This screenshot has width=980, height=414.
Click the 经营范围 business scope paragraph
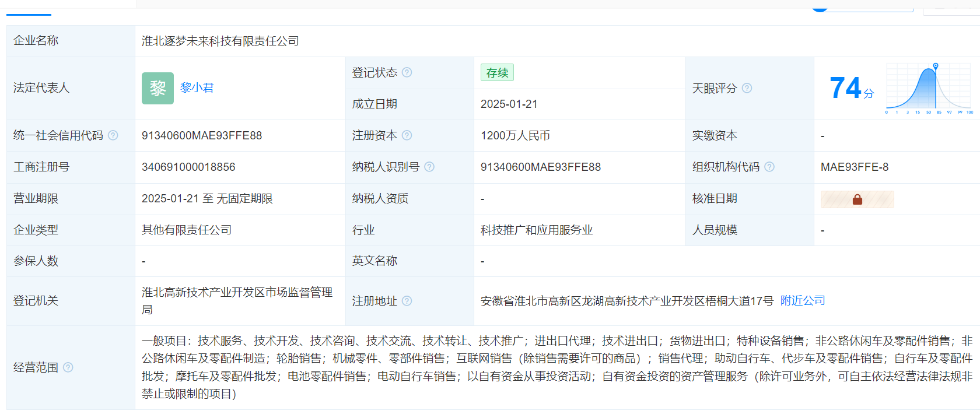coord(557,367)
